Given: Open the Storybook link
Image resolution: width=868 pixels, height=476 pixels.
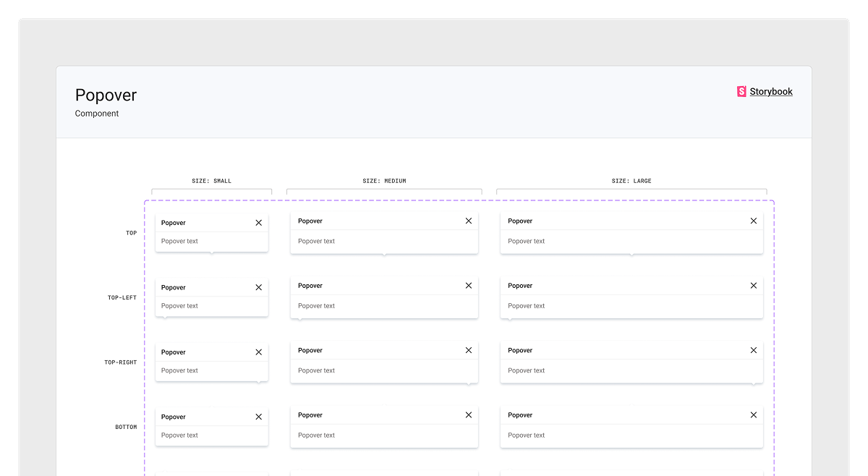Looking at the screenshot, I should 771,92.
